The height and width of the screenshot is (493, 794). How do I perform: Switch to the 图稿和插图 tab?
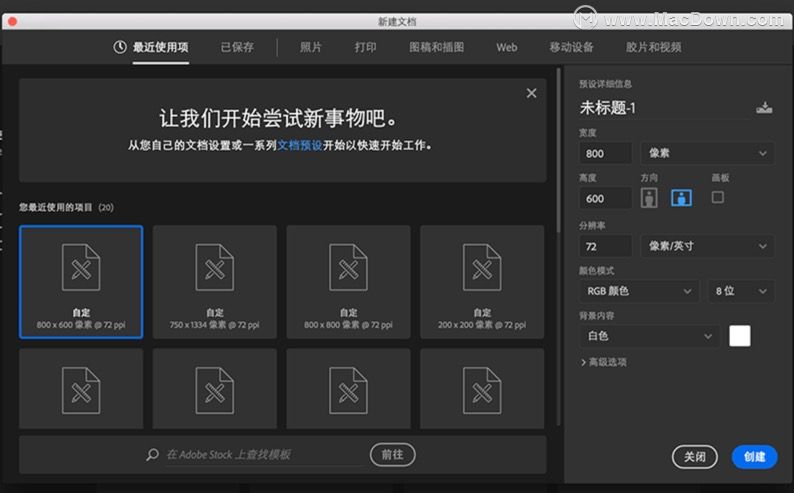(436, 47)
